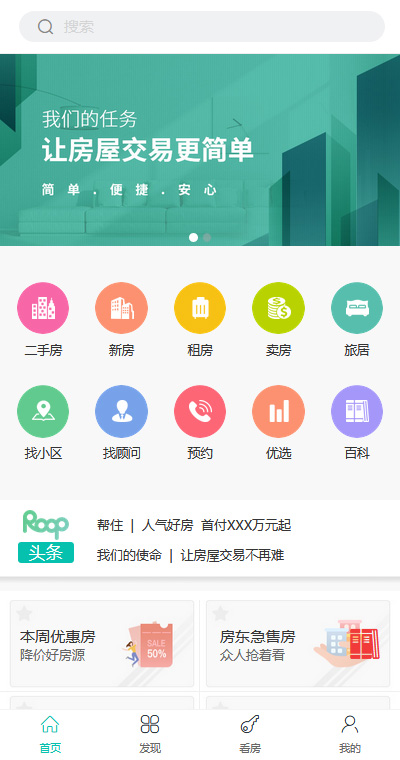Tap the 租房 luggage icon

(x=200, y=308)
